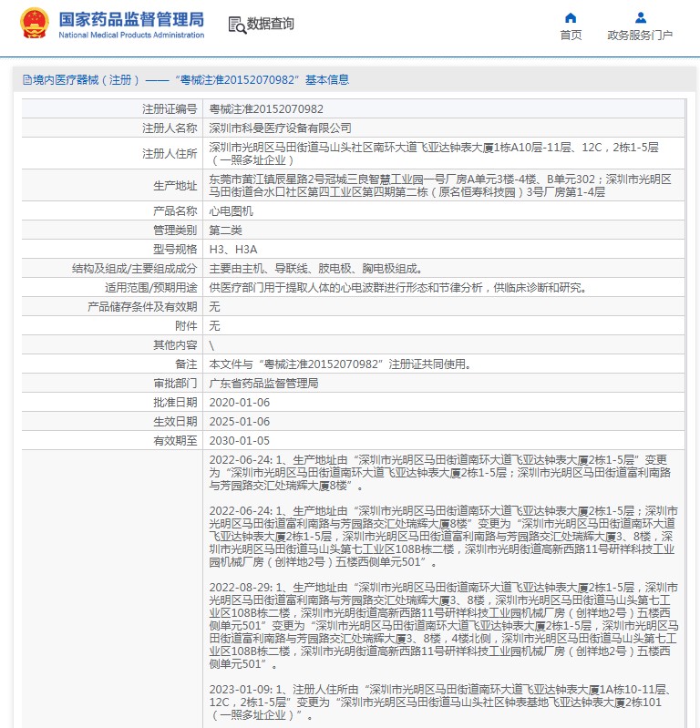Click the 2023-01-09 注册人住所 change entry
Screen dimensions: 700x728
point(440,702)
